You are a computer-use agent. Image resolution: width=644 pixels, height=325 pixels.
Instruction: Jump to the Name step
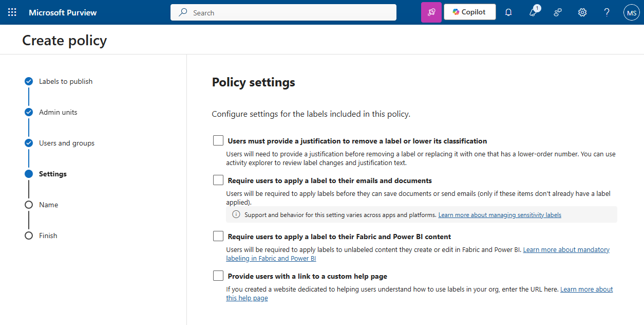[x=49, y=204]
